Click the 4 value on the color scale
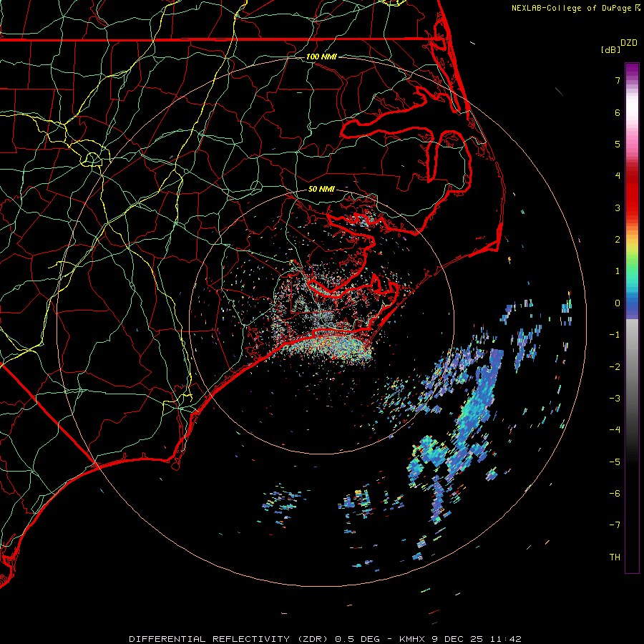Screen dimensions: 644x644 pyautogui.click(x=618, y=176)
